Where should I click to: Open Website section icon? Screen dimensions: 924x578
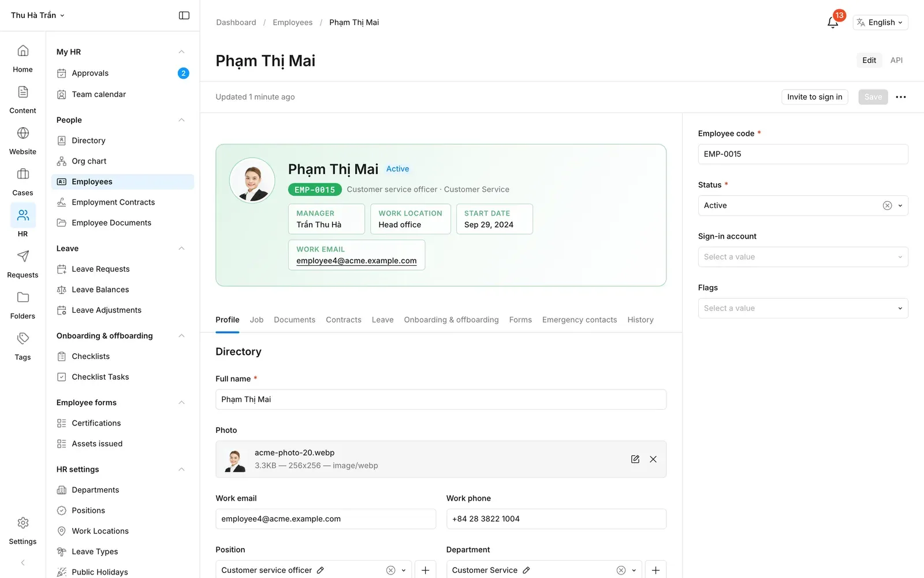pyautogui.click(x=23, y=141)
